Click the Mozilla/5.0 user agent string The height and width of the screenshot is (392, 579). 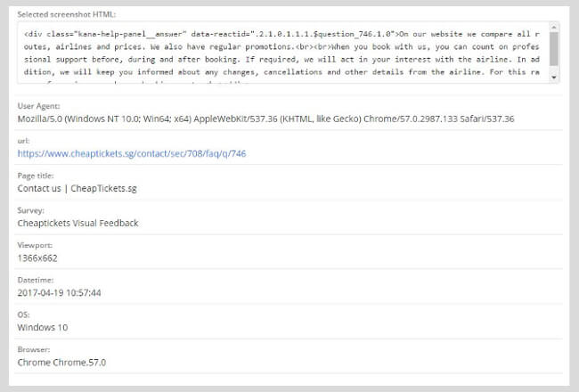pyautogui.click(x=265, y=118)
